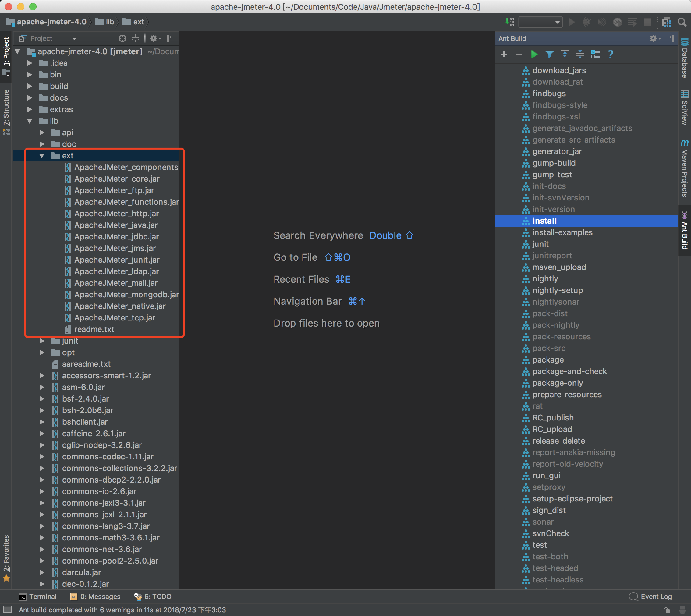Open the Messages tool window
The width and height of the screenshot is (691, 616).
[x=95, y=597]
